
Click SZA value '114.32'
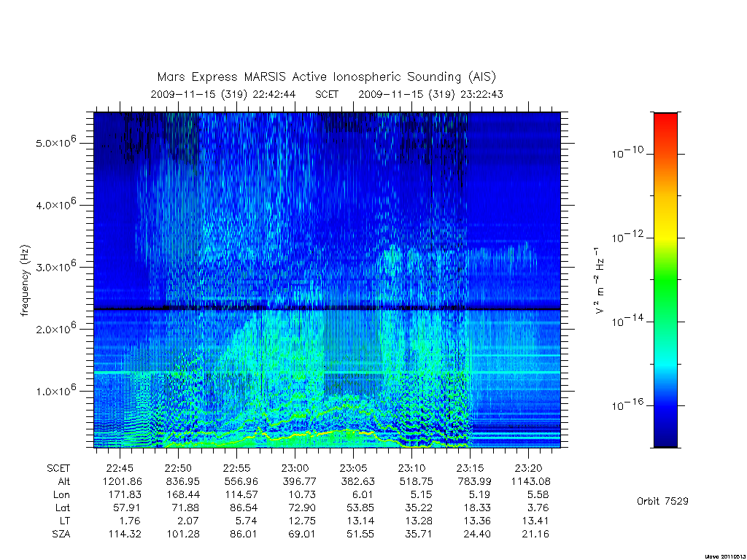[x=125, y=534]
